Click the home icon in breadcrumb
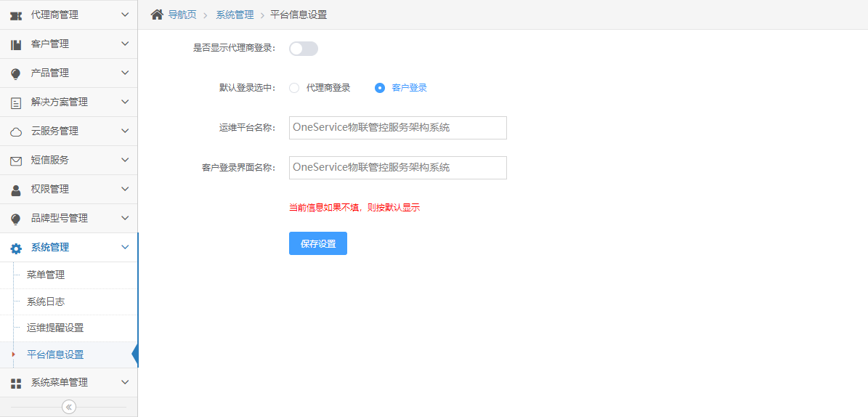 coord(157,15)
